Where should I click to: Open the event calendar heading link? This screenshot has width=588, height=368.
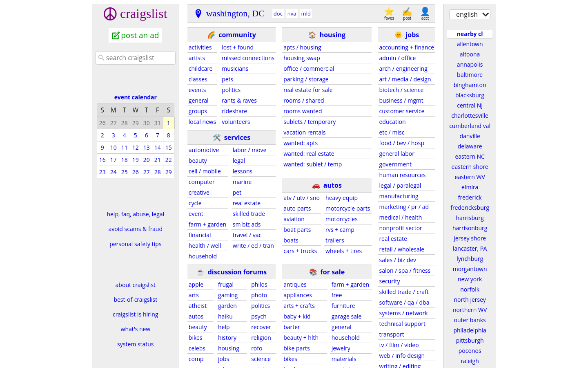pos(136,97)
